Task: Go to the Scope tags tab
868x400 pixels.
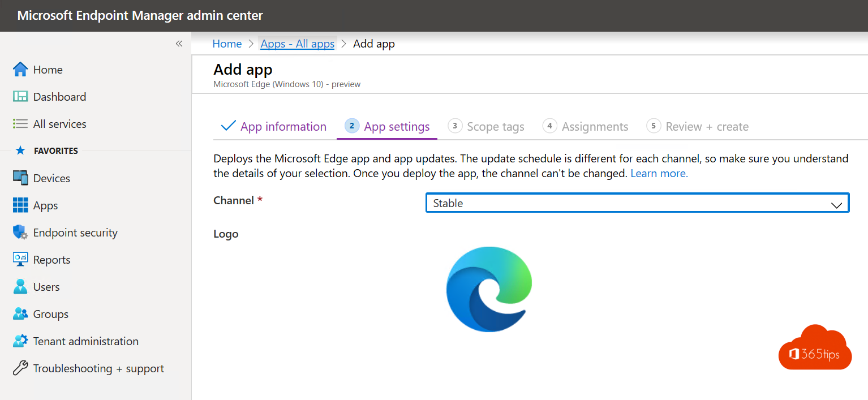Action: 486,127
